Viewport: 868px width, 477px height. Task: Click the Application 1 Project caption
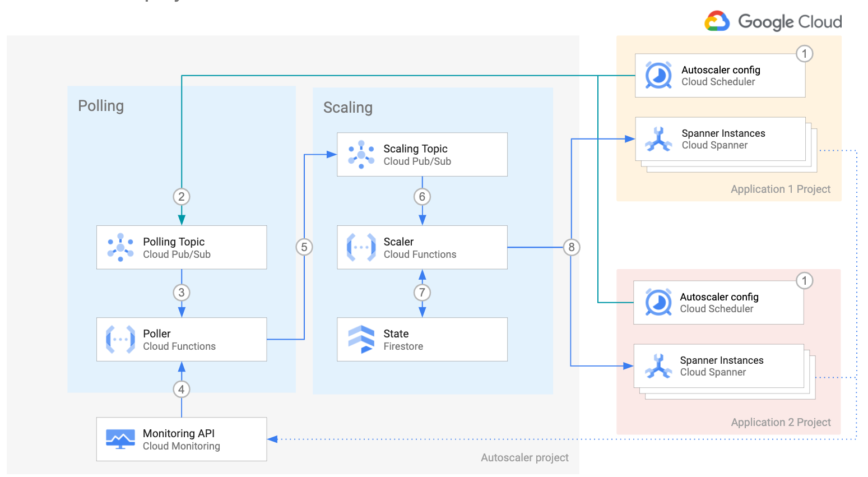coord(781,189)
